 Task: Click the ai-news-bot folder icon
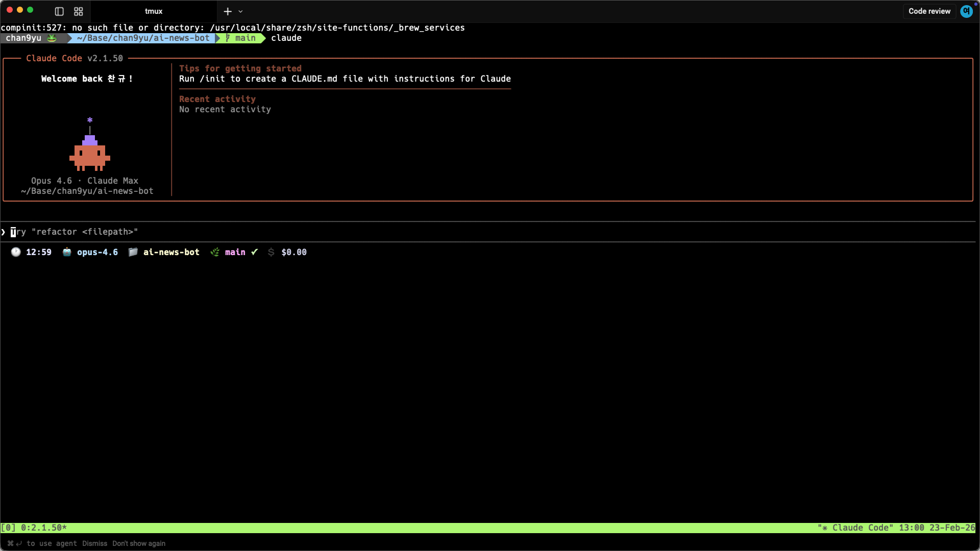point(133,252)
